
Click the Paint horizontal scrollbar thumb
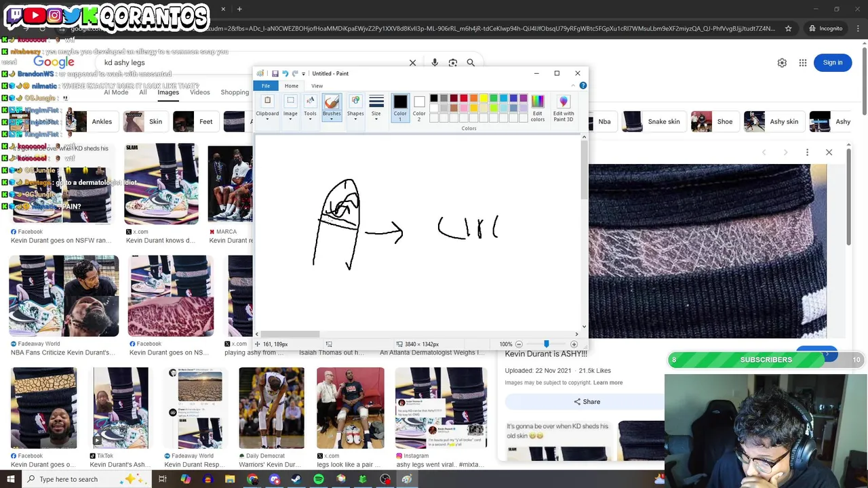coord(290,333)
